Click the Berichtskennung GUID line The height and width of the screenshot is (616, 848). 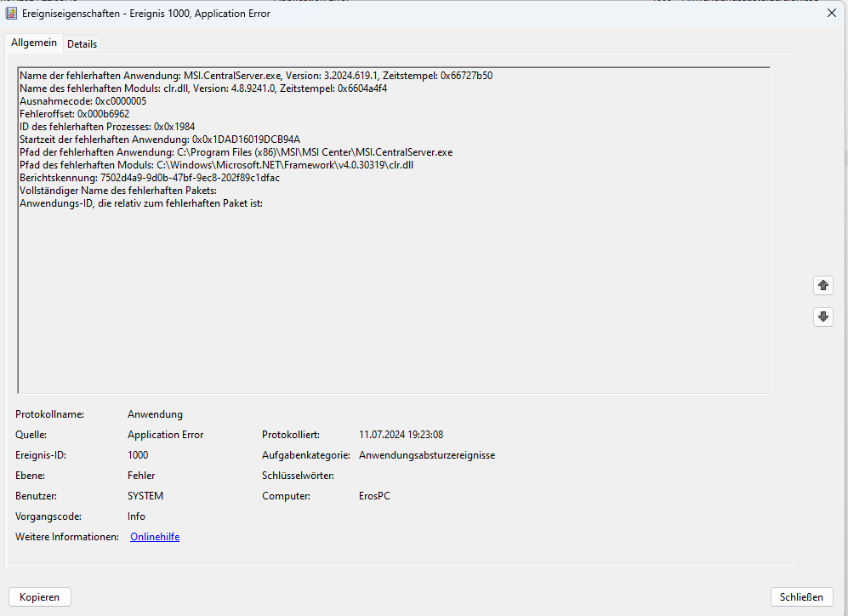[149, 177]
